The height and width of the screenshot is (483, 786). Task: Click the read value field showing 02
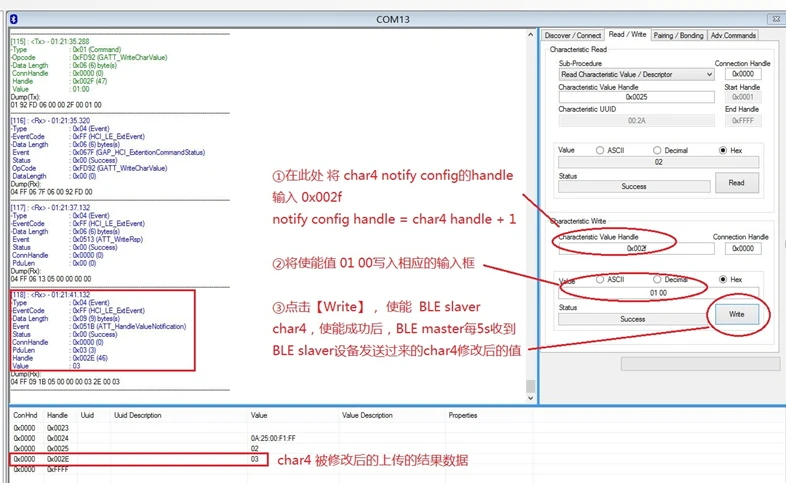658,162
